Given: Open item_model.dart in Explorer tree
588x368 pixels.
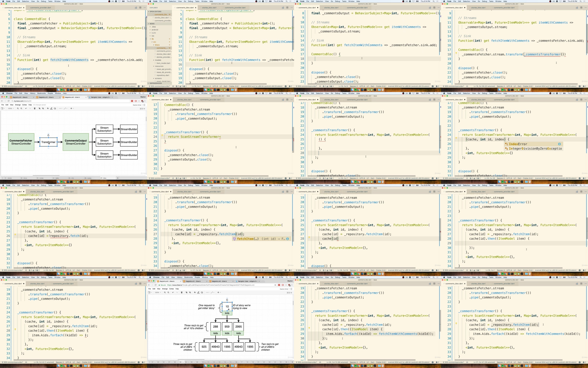Looking at the screenshot, I should click(163, 63).
